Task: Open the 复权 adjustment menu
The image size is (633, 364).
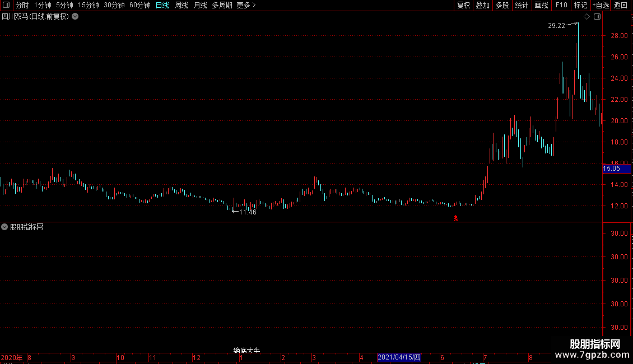Action: (463, 5)
